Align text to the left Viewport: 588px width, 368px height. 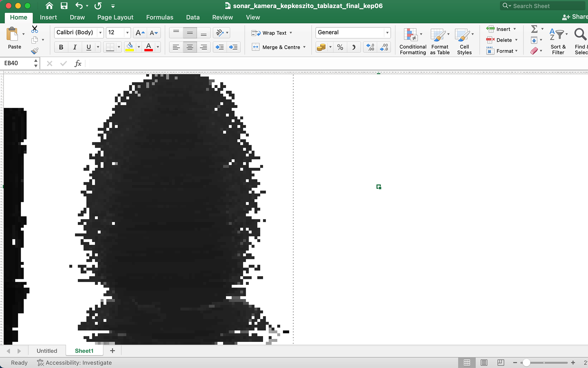176,47
